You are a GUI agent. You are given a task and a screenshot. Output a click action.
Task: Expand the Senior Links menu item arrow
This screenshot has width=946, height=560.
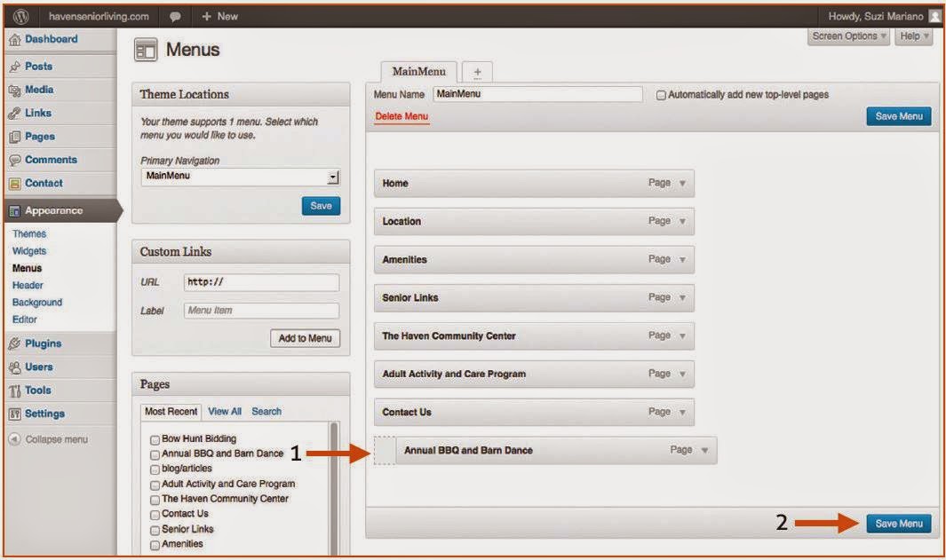pyautogui.click(x=682, y=298)
